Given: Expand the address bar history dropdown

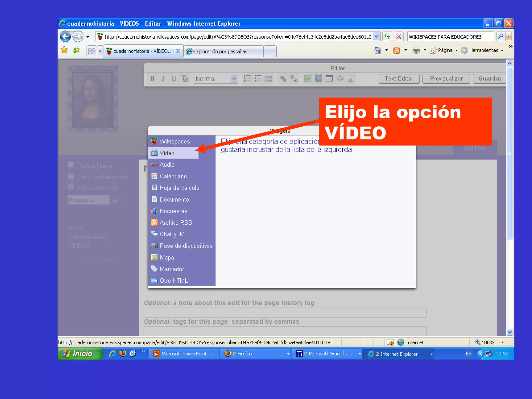Looking at the screenshot, I should 376,37.
